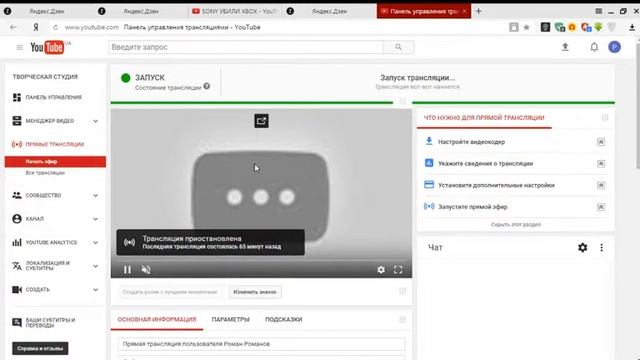
Task: Switch to the 'Параметры' tab
Action: click(x=230, y=320)
